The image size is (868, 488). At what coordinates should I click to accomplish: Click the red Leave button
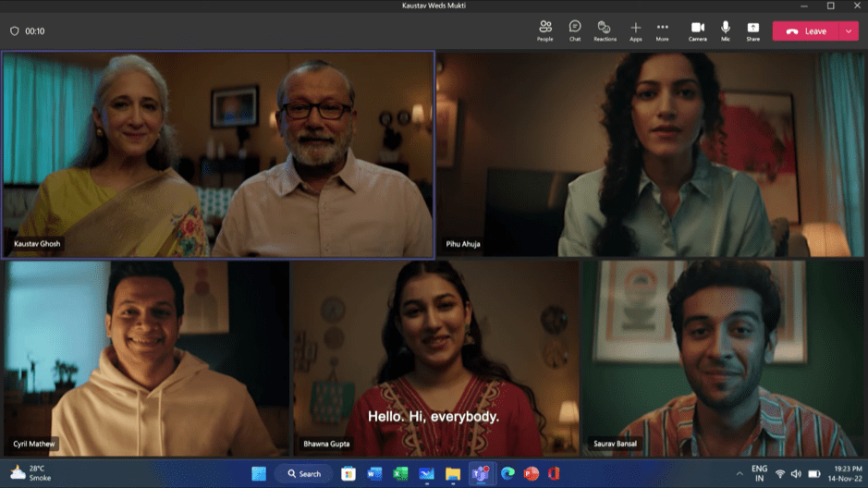(806, 31)
